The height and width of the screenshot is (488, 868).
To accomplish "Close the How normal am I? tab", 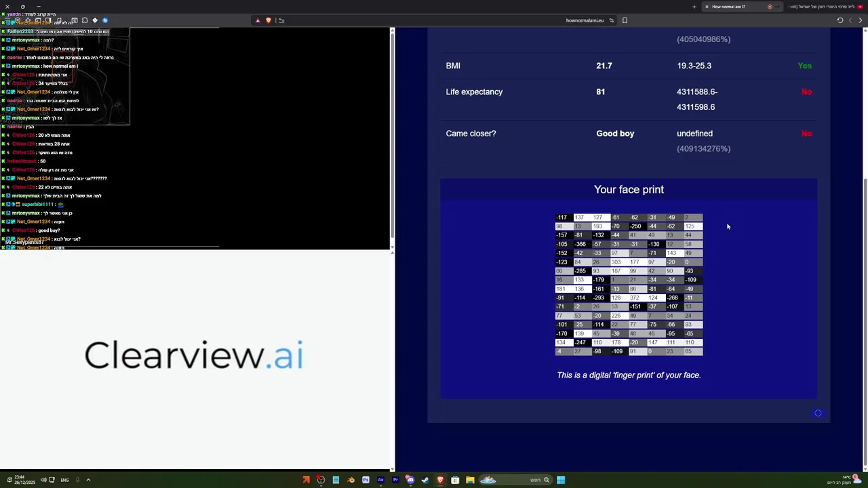I will coord(707,7).
